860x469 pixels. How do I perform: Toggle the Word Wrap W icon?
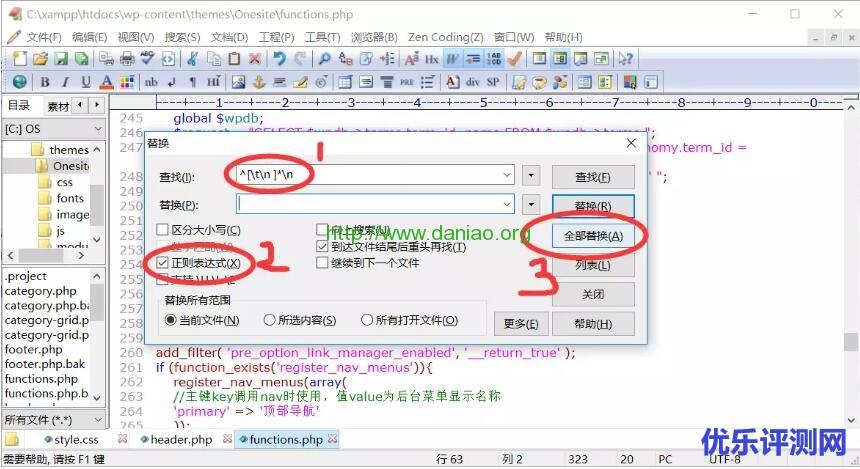[452, 59]
